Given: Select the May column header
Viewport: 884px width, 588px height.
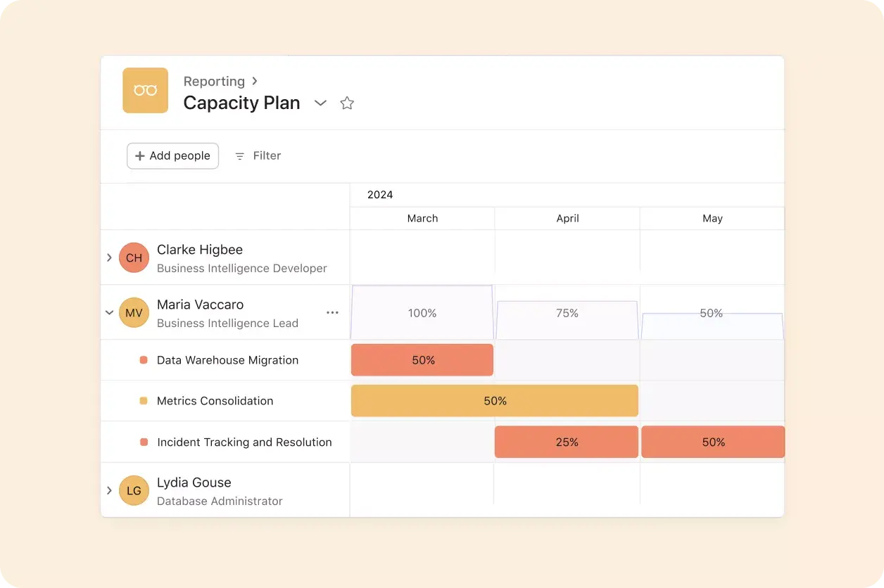Looking at the screenshot, I should 712,218.
